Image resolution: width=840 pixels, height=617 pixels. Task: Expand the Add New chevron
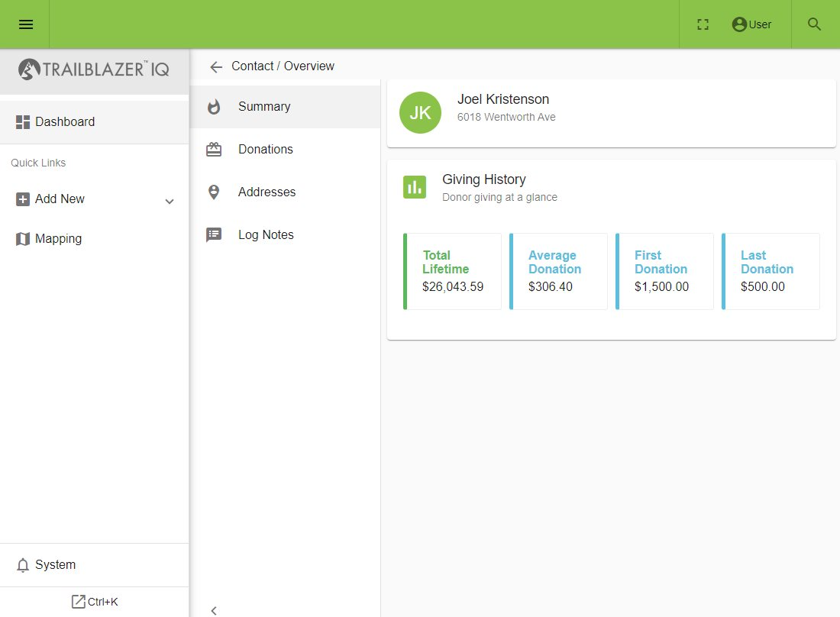click(170, 202)
